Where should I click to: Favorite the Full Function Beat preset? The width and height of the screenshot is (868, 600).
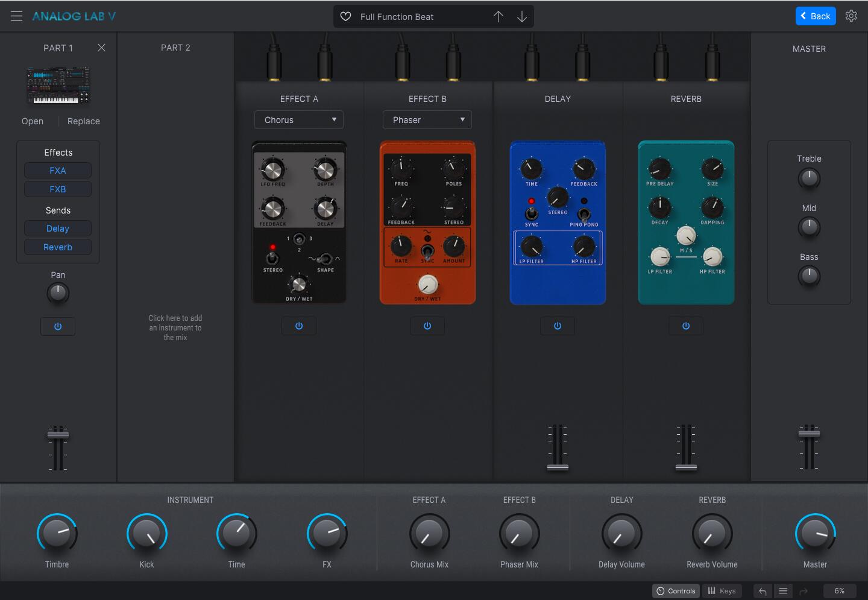[x=346, y=16]
